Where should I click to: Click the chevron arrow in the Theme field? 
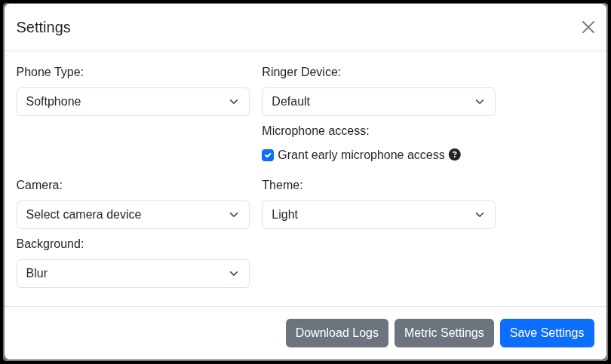480,215
